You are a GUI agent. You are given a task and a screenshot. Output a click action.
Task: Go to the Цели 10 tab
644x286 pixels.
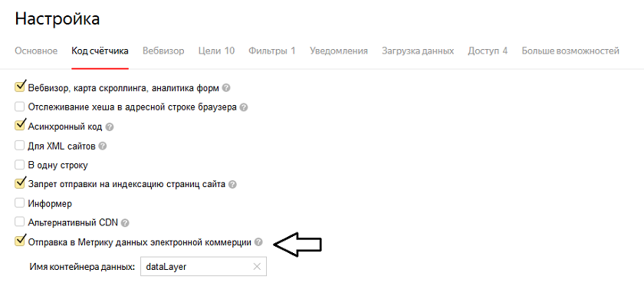coord(216,51)
